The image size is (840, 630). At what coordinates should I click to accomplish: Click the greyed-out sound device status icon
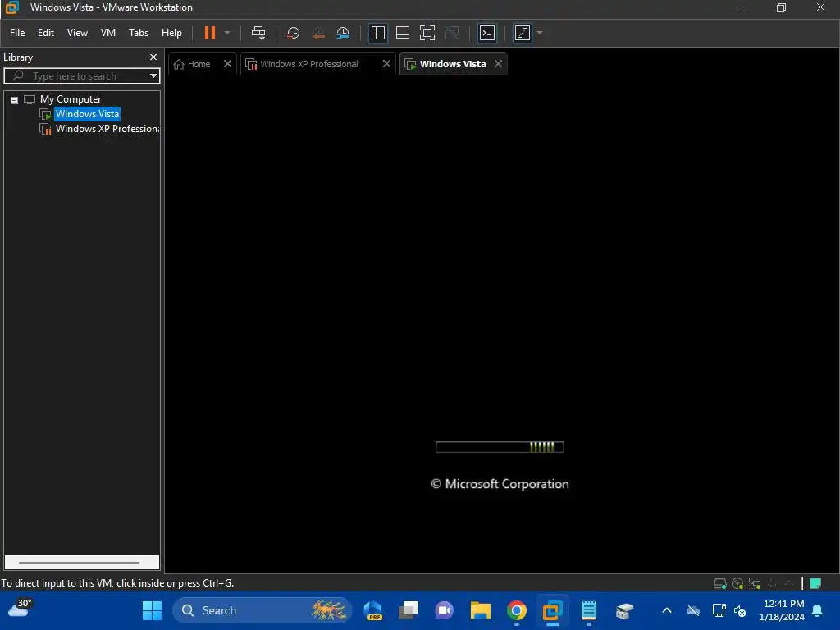click(789, 583)
